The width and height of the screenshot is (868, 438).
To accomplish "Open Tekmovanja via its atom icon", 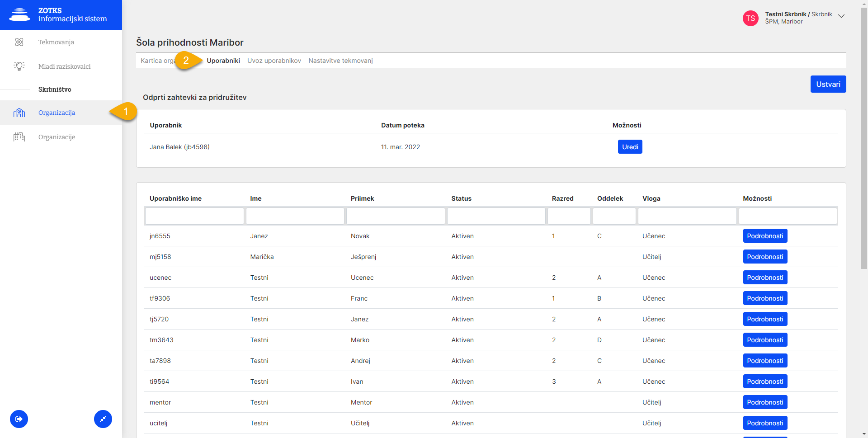I will pos(19,42).
